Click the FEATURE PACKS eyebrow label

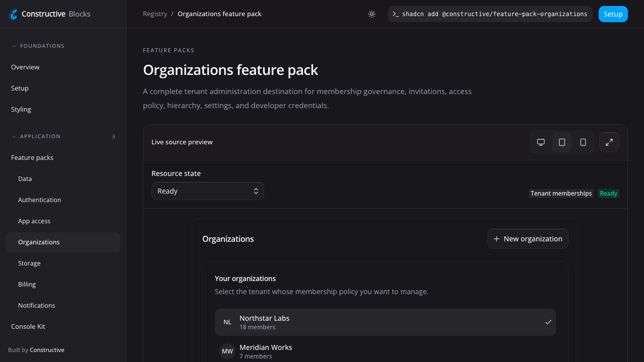[x=169, y=50]
